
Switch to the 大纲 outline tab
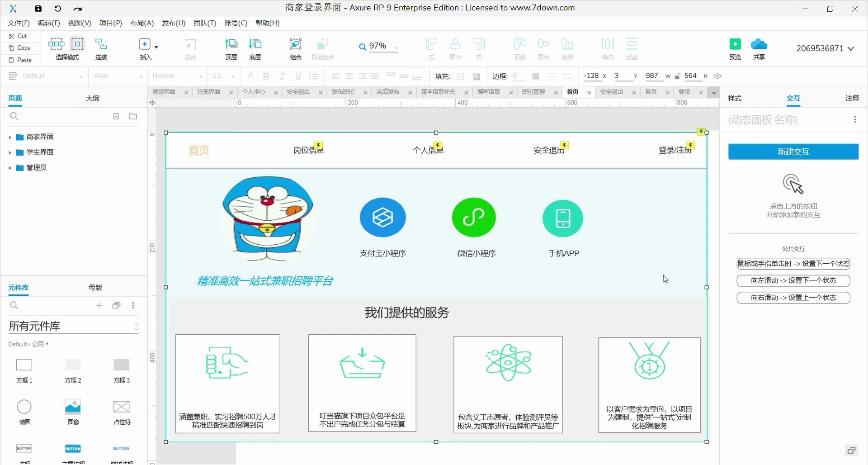(93, 98)
